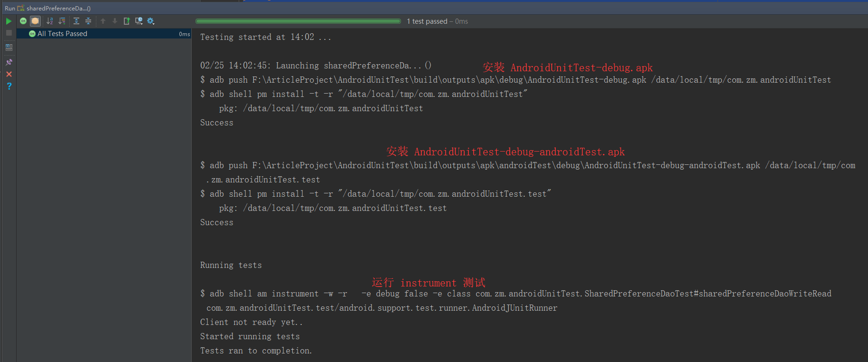
Task: Rerun the test with the green play button
Action: click(x=9, y=21)
